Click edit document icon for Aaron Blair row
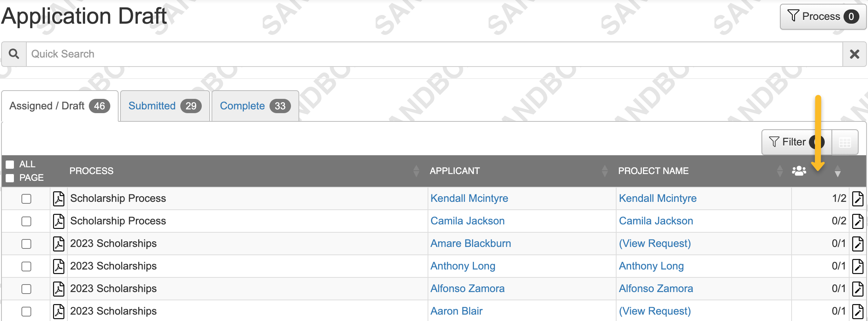This screenshot has height=321, width=868. pos(858,311)
